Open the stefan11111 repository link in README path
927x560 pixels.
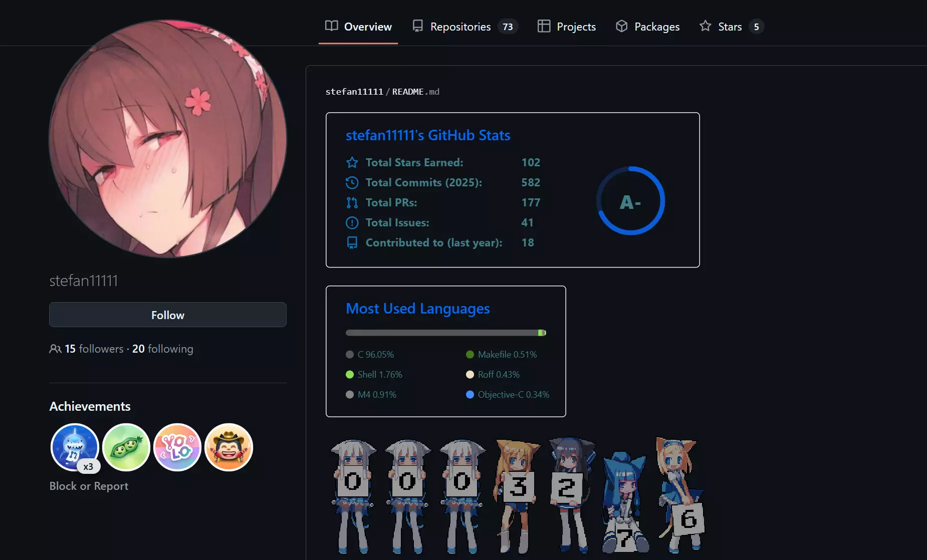coord(354,92)
